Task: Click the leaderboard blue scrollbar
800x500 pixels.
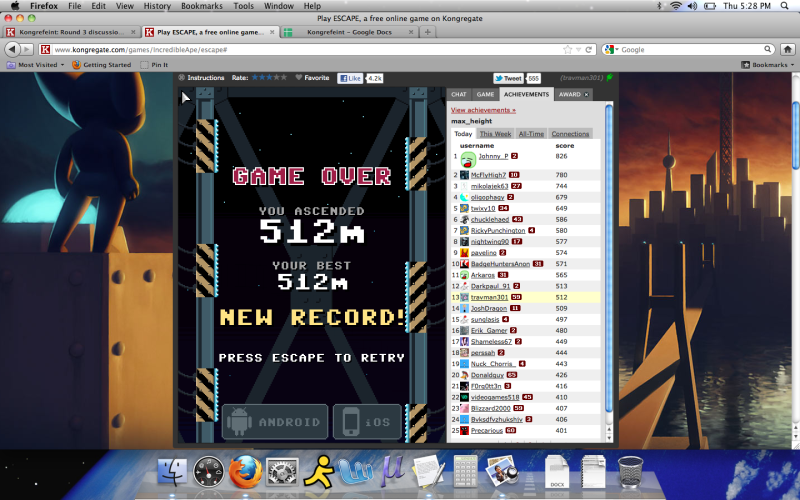Action: tap(608, 258)
